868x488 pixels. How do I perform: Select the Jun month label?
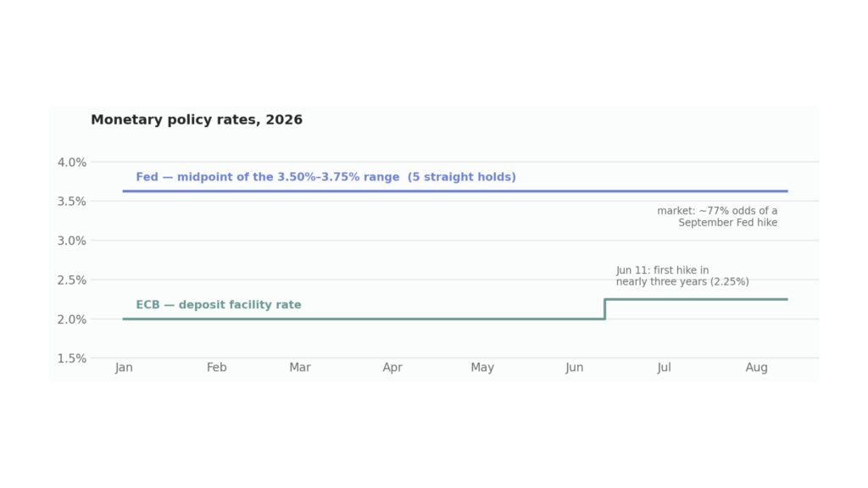pos(575,368)
